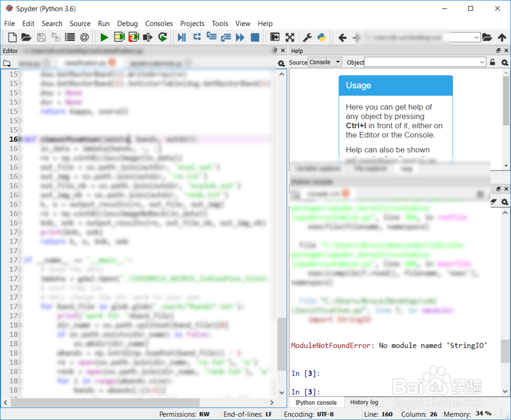This screenshot has height=420, width=511.
Task: Open the Consoles menu
Action: [x=159, y=24]
